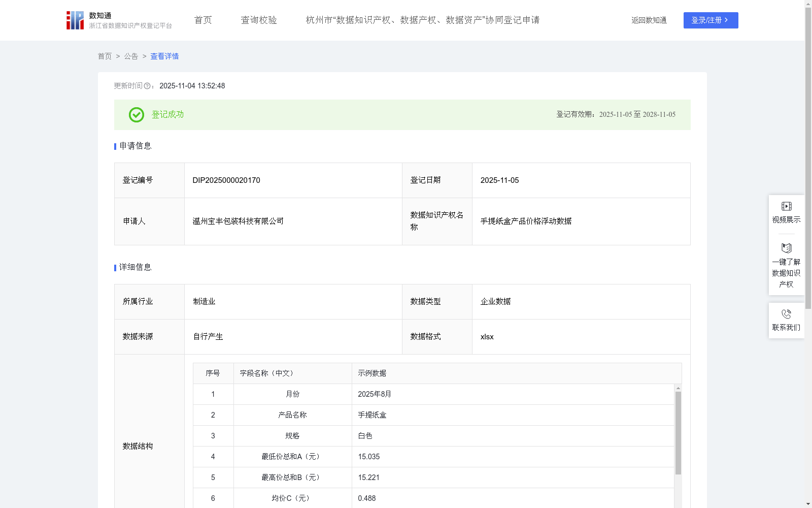This screenshot has height=508, width=812.
Task: Click the page scrollbar down arrow
Action: (x=808, y=504)
